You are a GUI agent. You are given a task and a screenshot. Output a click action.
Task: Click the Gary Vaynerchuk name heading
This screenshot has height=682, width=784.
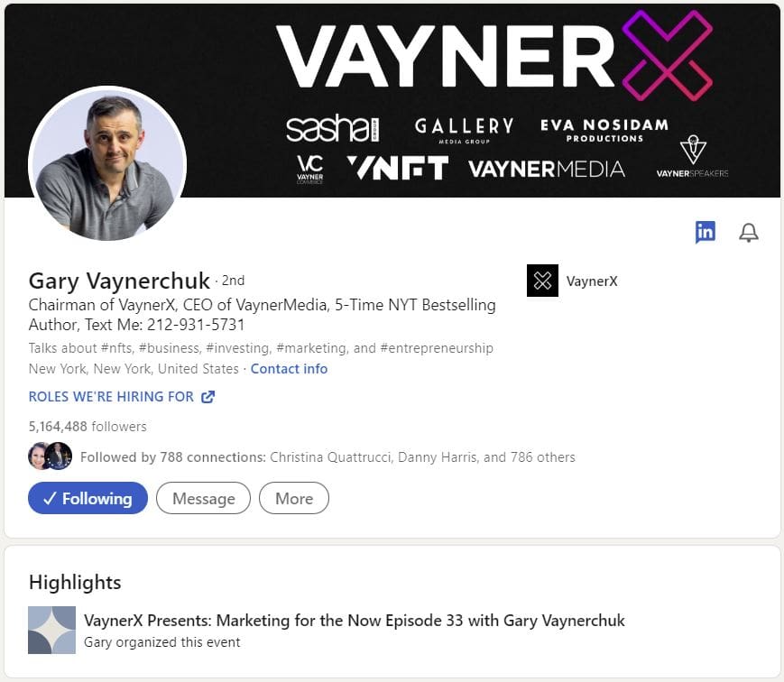119,281
